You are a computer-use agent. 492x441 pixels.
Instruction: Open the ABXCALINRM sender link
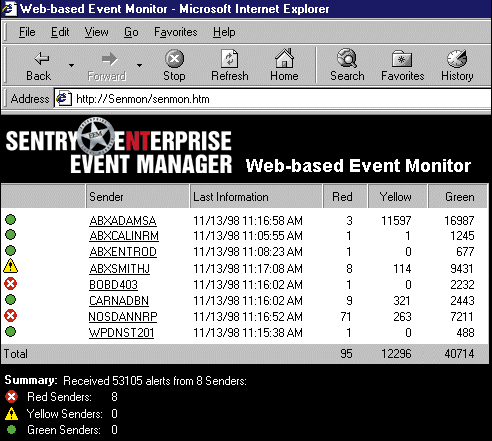point(124,236)
